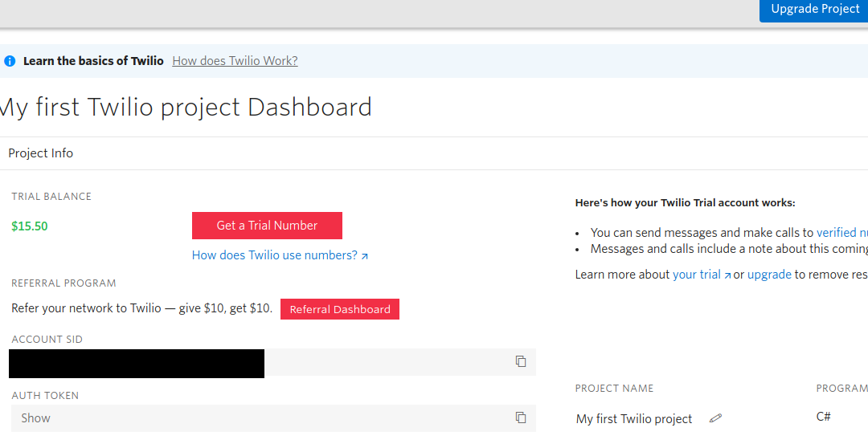This screenshot has width=868, height=444.
Task: Copy the Auth Token using the copy icon
Action: tap(521, 418)
